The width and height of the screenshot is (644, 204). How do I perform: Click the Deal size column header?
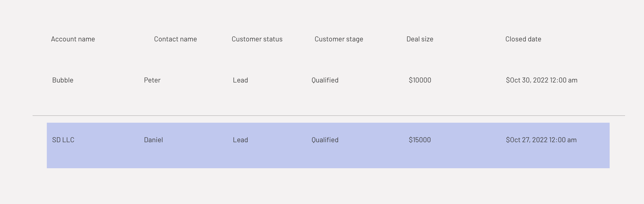pos(420,39)
